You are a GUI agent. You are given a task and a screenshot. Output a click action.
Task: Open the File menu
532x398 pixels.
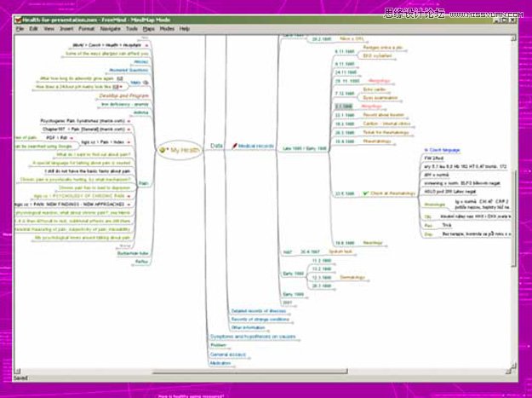(20, 29)
